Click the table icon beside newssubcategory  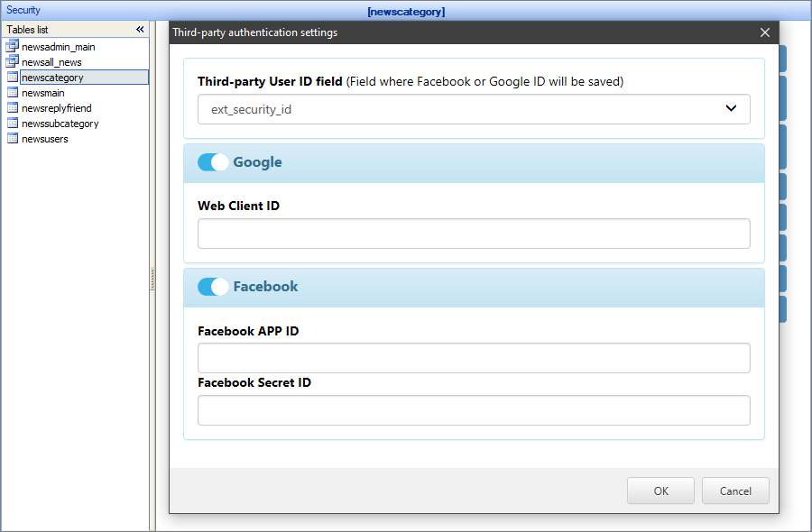[x=12, y=124]
